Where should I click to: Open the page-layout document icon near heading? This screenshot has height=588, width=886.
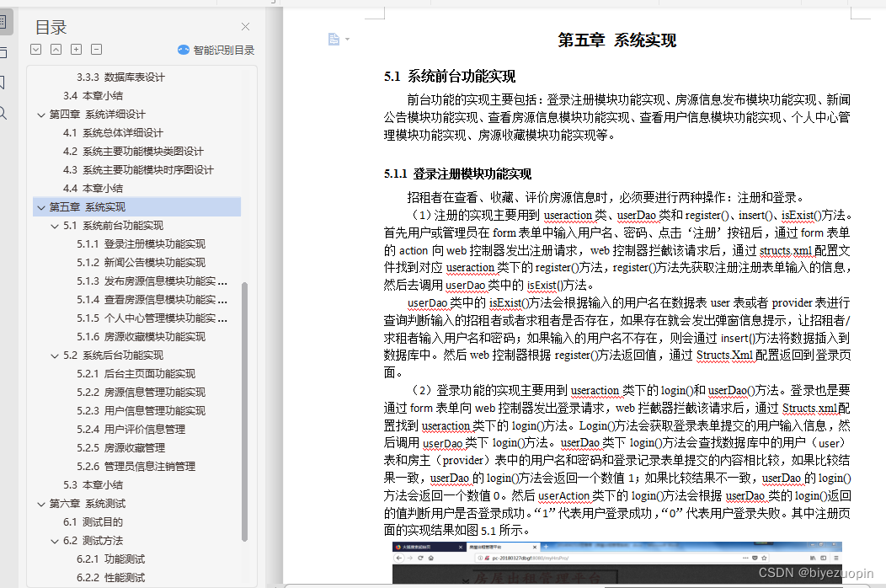point(334,39)
